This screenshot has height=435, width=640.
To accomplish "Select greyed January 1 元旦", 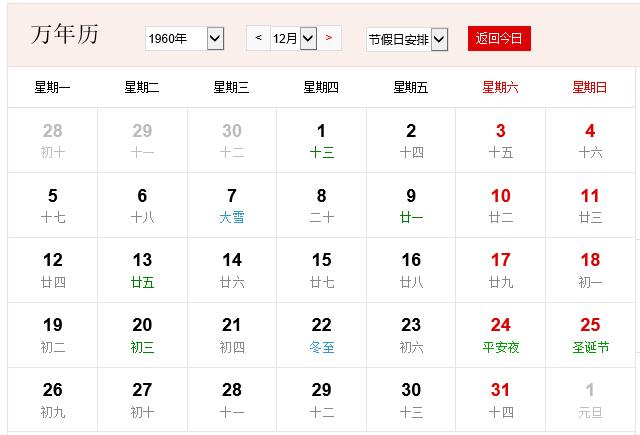I will click(x=590, y=399).
